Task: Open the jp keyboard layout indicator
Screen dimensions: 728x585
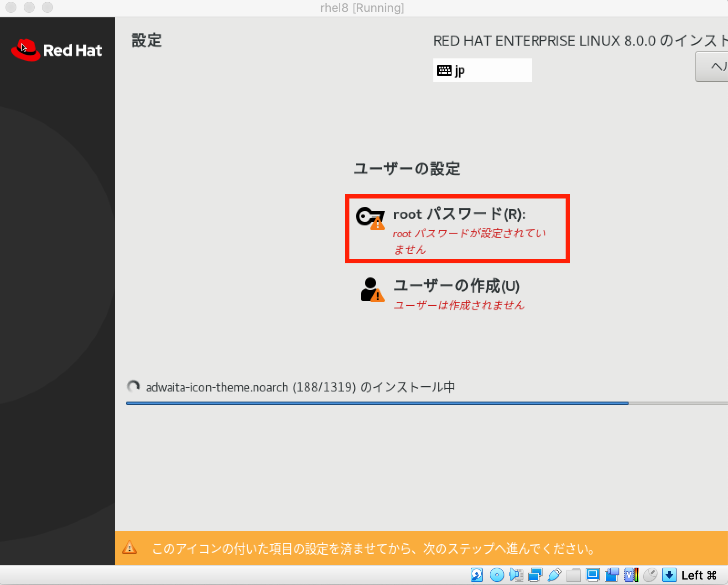Action: (482, 70)
